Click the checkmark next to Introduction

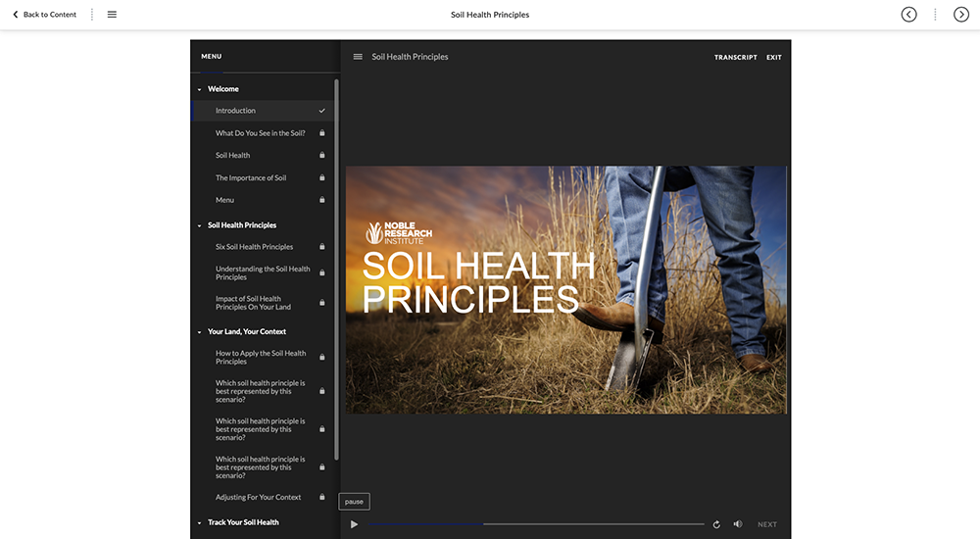pos(321,111)
